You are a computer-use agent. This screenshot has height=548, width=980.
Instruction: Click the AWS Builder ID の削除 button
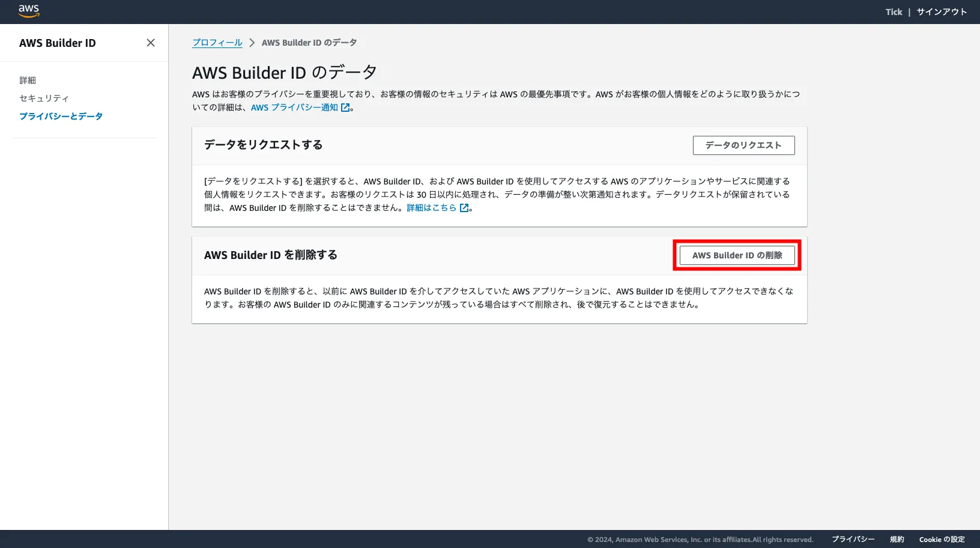point(737,255)
